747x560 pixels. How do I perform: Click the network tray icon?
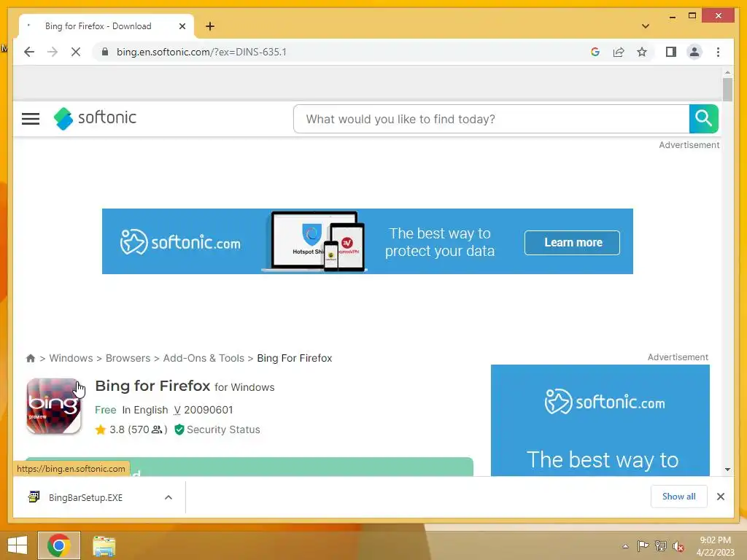point(661,546)
